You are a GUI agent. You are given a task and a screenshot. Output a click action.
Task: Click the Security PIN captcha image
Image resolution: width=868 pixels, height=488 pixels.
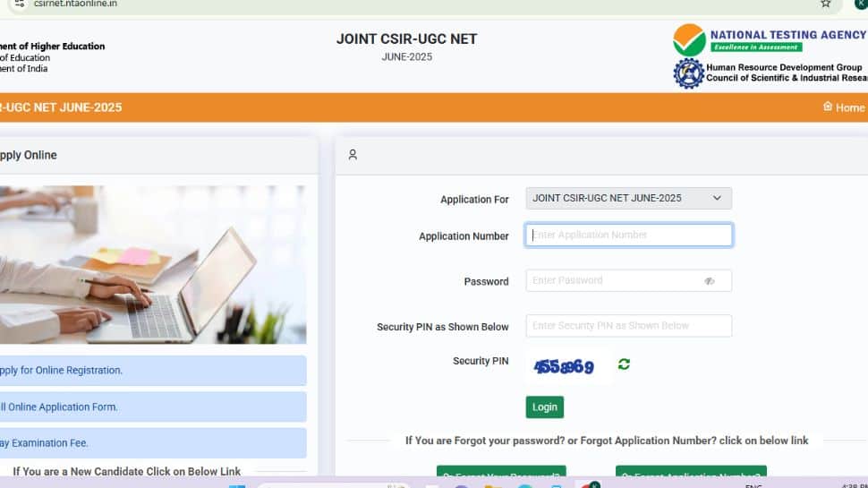(565, 366)
